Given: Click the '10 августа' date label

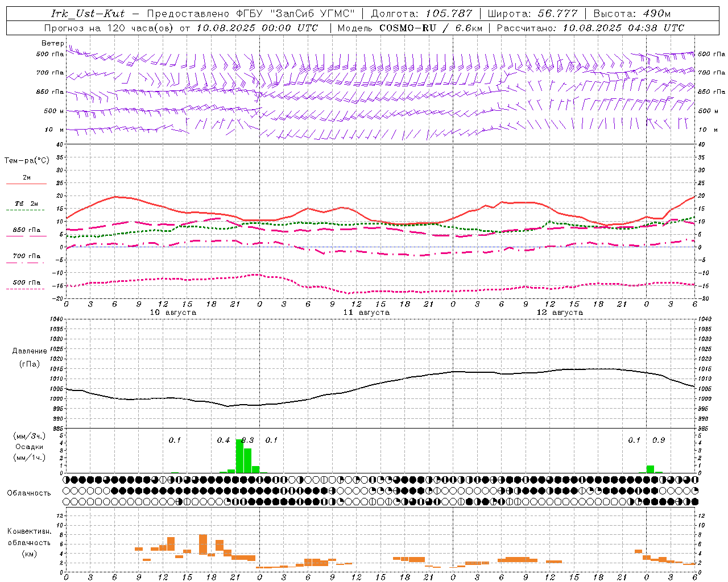Looking at the screenshot, I should (173, 313).
